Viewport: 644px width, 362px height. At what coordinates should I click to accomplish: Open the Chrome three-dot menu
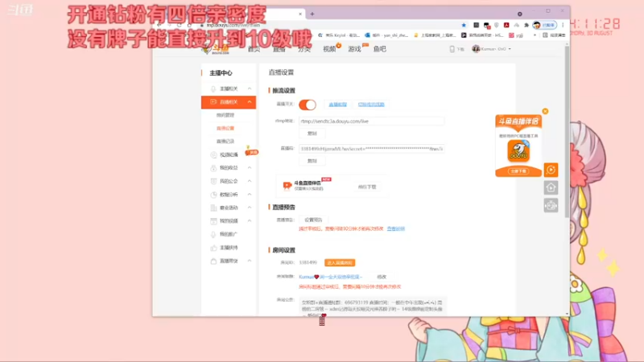pos(563,25)
